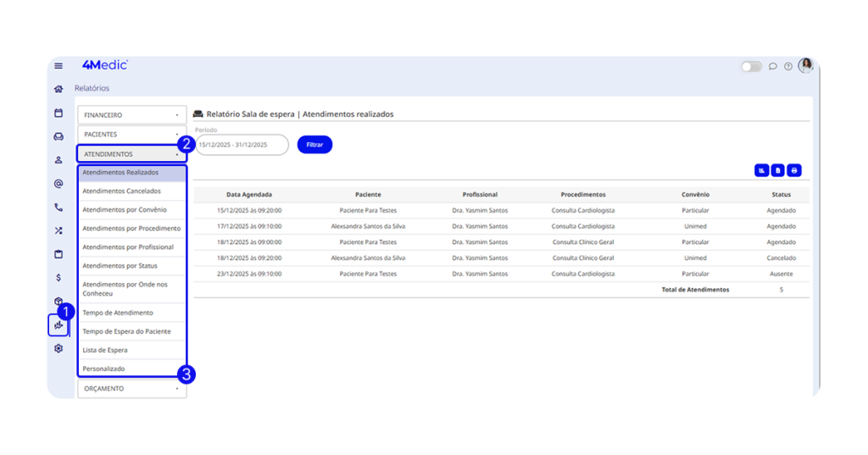Click the Filtrar button
The height and width of the screenshot is (455, 868).
[x=314, y=145]
